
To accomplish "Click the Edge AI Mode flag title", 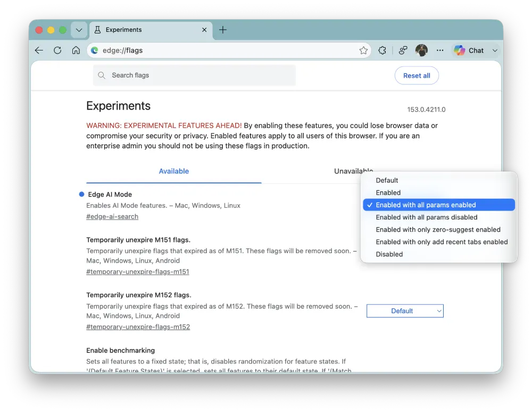I will click(x=110, y=195).
